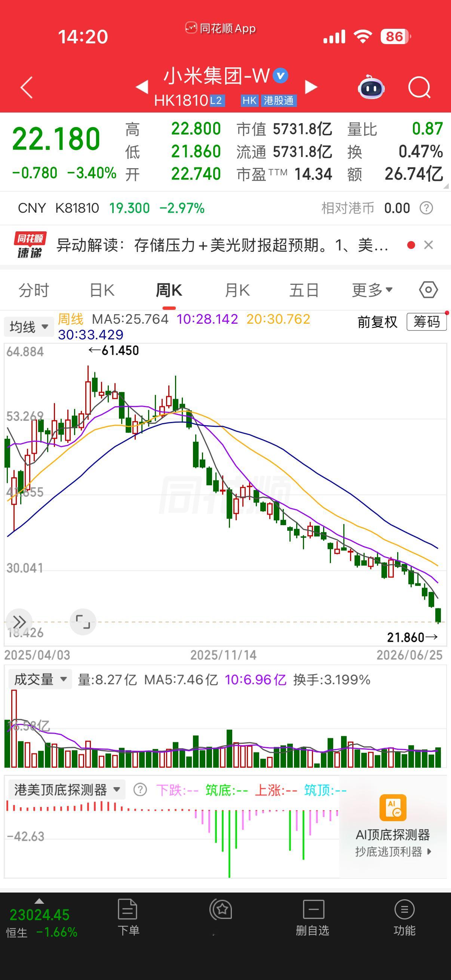Tap the MA5:25.764 moving average label
This screenshot has height=980, width=451.
[x=130, y=319]
